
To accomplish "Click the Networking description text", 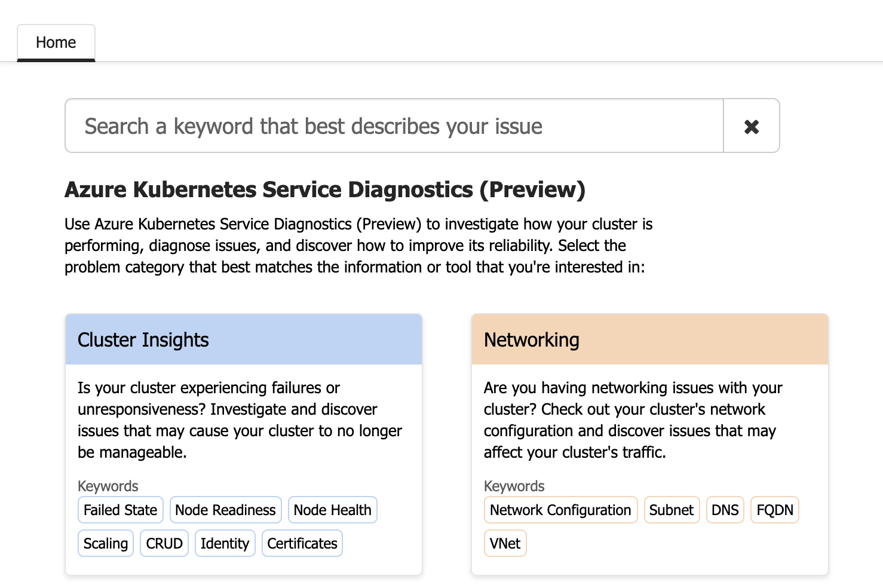I will pyautogui.click(x=632, y=419).
